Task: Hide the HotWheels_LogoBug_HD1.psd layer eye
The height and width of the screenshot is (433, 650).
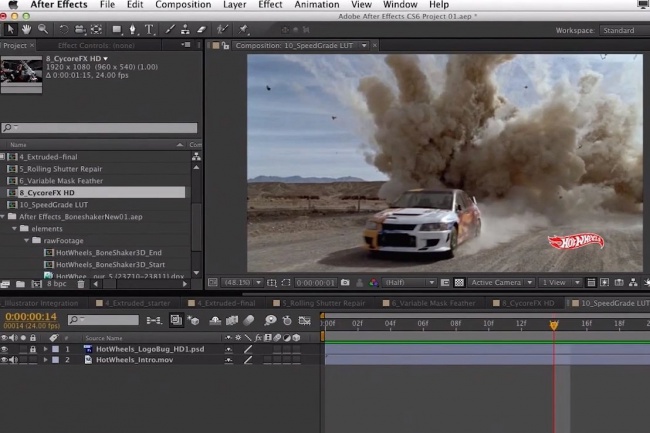Action: [5, 349]
